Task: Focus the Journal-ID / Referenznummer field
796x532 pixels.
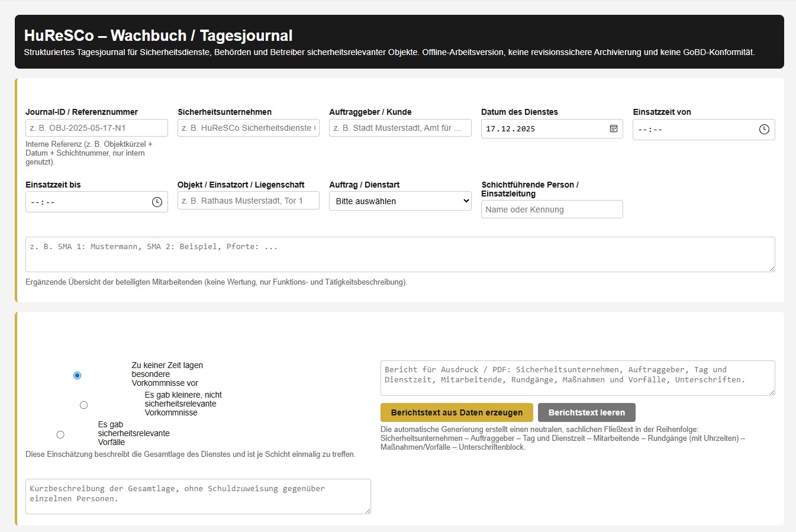Action: click(x=96, y=127)
